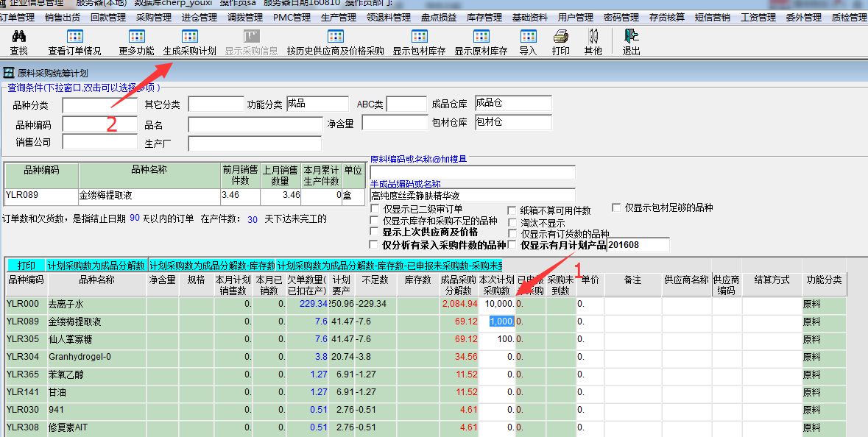This screenshot has width=868, height=437.
Task: Open the 生产厂 dropdown field
Action: coord(255,143)
